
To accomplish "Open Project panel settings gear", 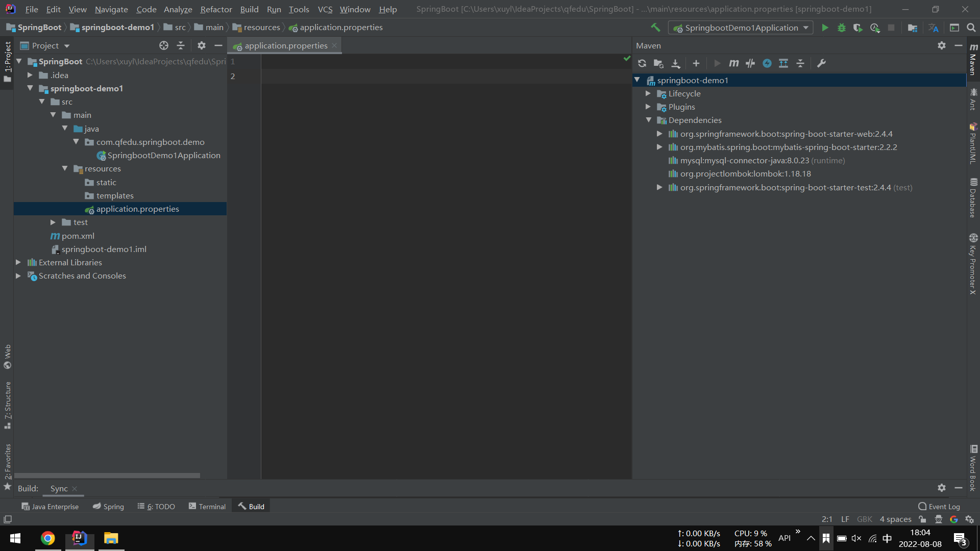I will click(x=202, y=45).
